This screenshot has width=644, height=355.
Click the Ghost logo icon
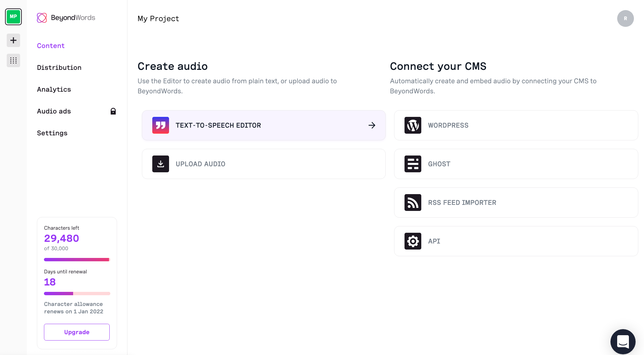[x=413, y=164]
